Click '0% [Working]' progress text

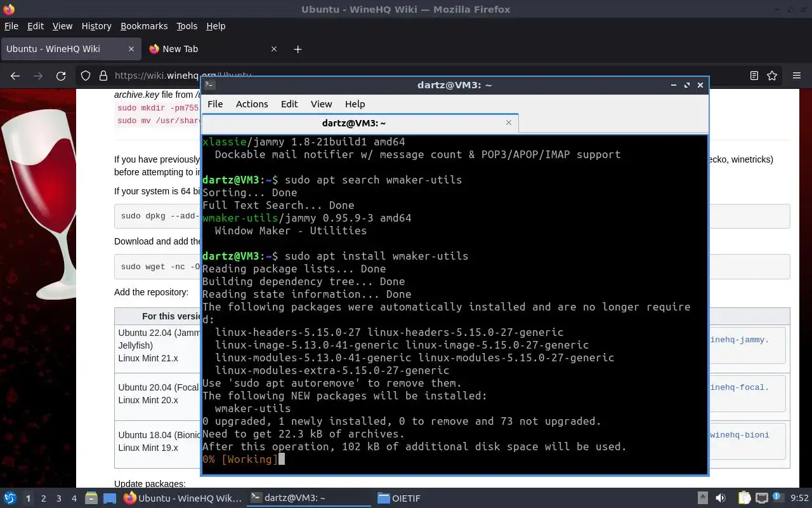[x=240, y=459]
